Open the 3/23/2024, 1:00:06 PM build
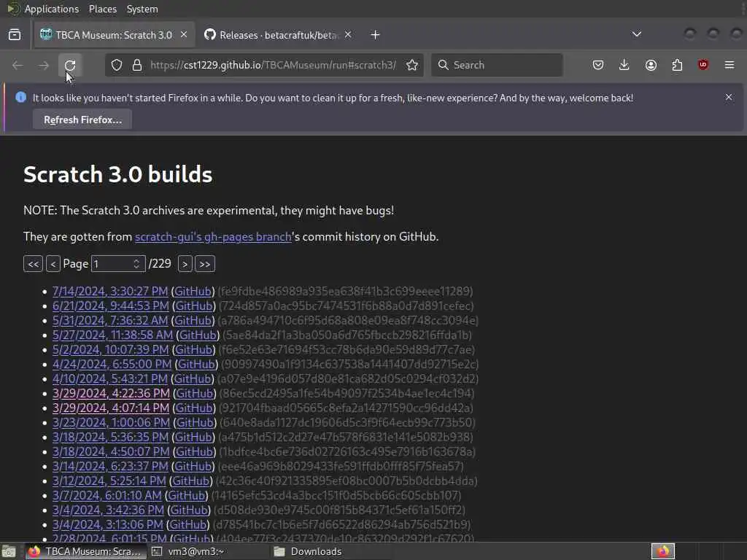Viewport: 747px width, 560px height. (x=111, y=422)
